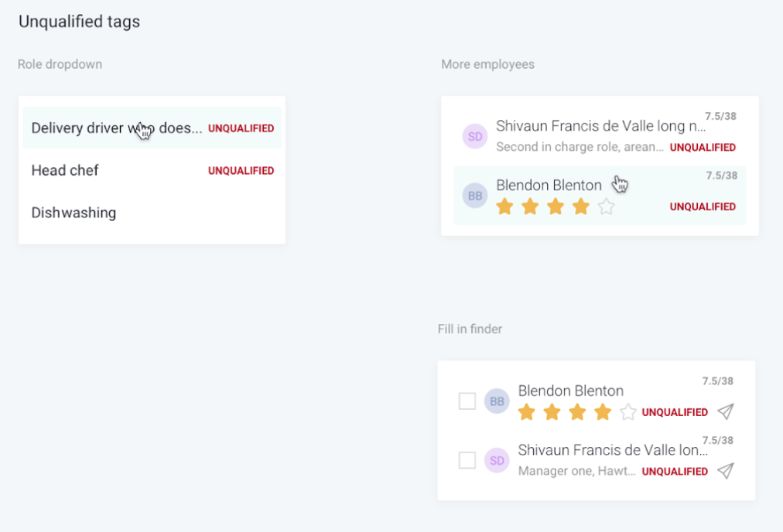Click the fifth empty star in Fill in finder
783x532 pixels.
point(628,412)
